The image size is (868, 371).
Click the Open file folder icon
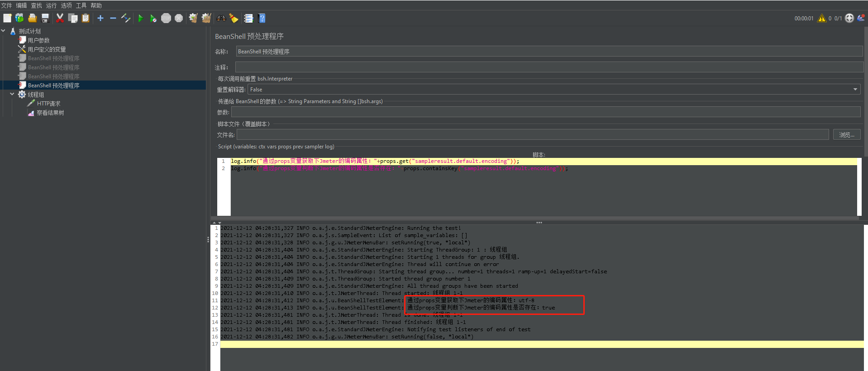click(32, 18)
